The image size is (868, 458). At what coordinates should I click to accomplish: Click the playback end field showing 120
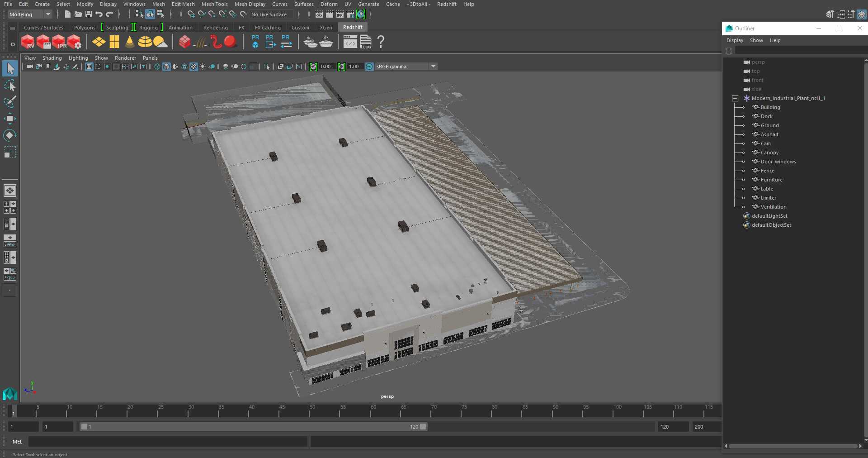[673, 427]
